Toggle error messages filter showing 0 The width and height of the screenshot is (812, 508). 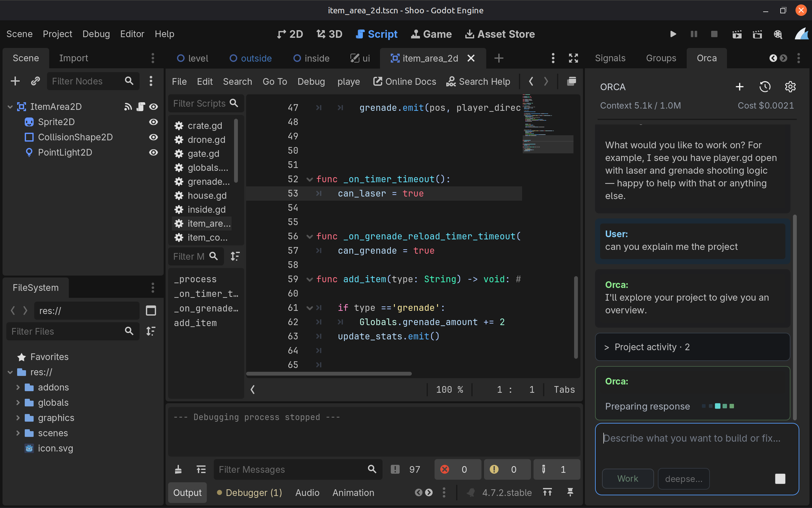click(457, 469)
